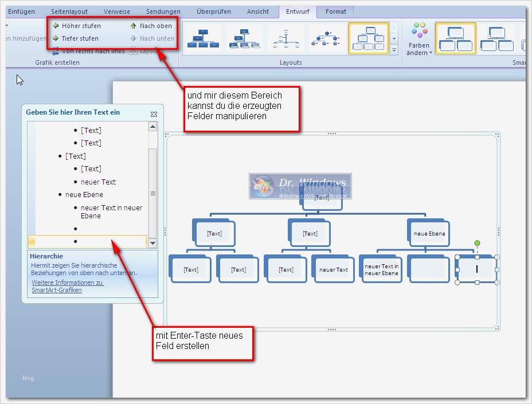The height and width of the screenshot is (404, 532).
Task: Select the first organization chart layout thumbnail
Action: coord(203,38)
